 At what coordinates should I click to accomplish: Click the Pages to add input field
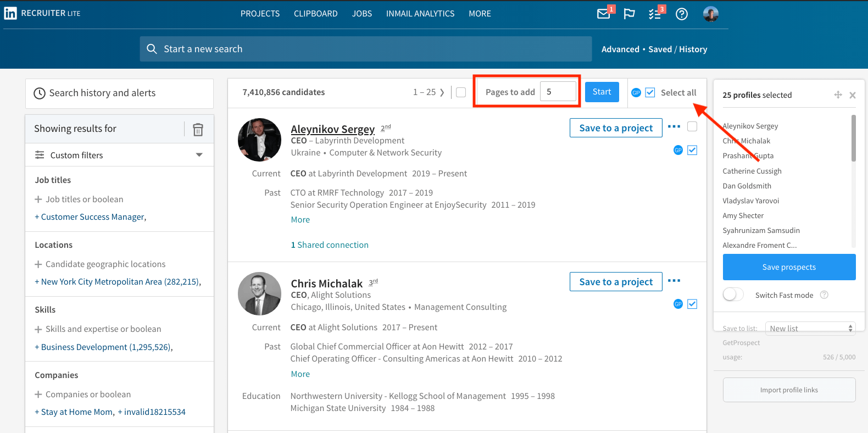(558, 91)
